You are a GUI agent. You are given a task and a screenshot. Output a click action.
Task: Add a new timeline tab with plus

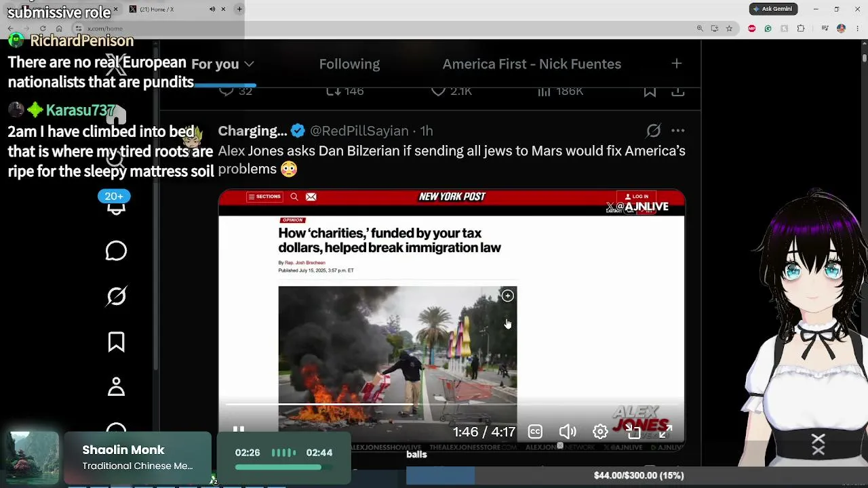pos(676,64)
